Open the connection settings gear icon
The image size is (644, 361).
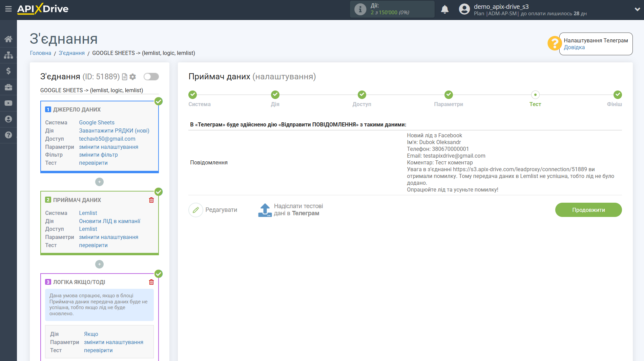point(133,77)
